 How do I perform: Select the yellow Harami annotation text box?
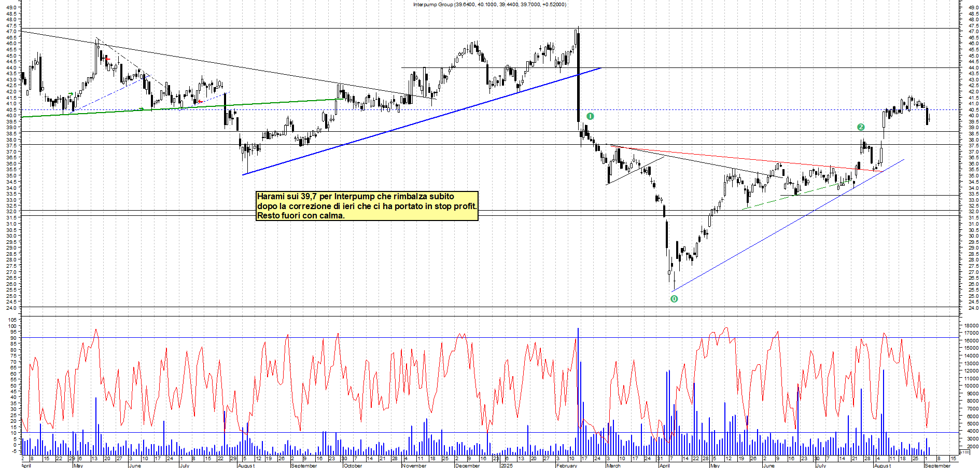pos(367,206)
